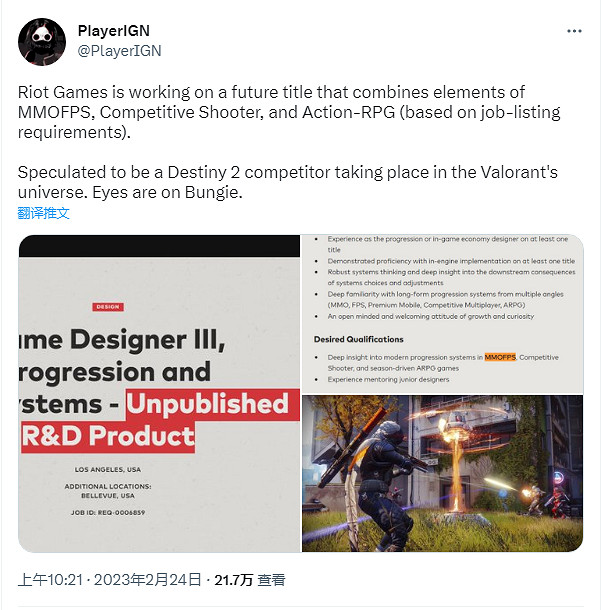Open the Game Designer III job listing image
This screenshot has height=610, width=601.
159,393
